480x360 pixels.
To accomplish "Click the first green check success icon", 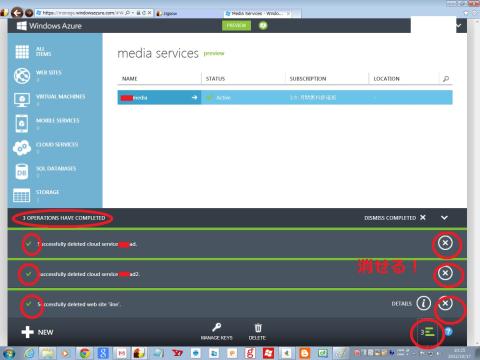I will 29,244.
